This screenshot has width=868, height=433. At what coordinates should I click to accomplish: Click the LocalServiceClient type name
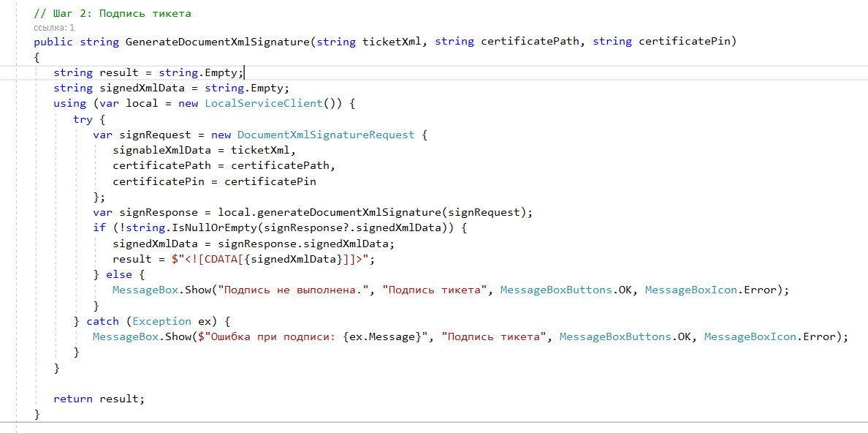[263, 103]
